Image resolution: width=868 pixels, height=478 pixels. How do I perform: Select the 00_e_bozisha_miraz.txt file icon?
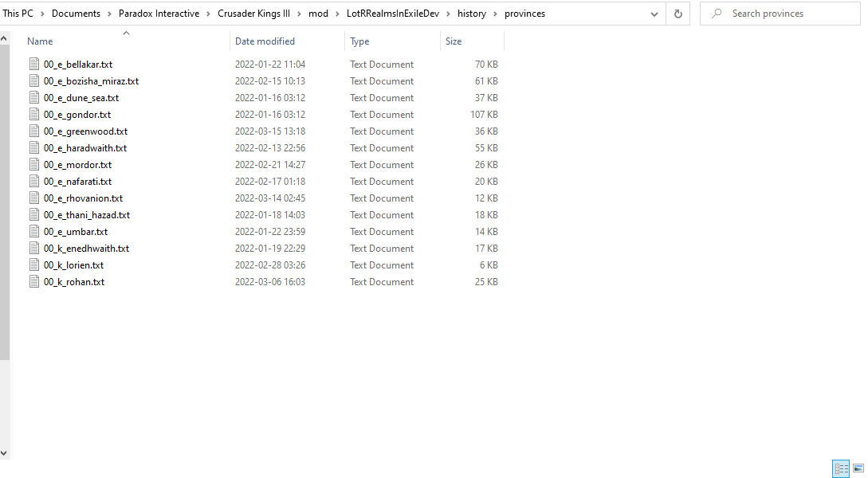tap(34, 80)
